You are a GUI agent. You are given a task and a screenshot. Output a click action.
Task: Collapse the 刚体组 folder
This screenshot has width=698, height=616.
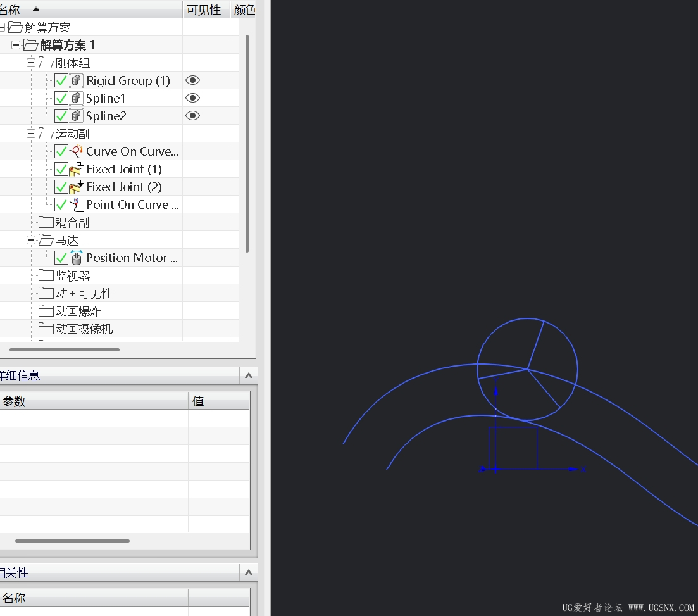click(x=31, y=63)
